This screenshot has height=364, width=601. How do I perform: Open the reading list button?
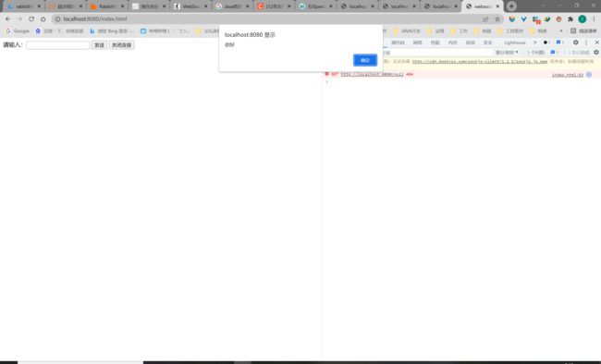click(583, 31)
